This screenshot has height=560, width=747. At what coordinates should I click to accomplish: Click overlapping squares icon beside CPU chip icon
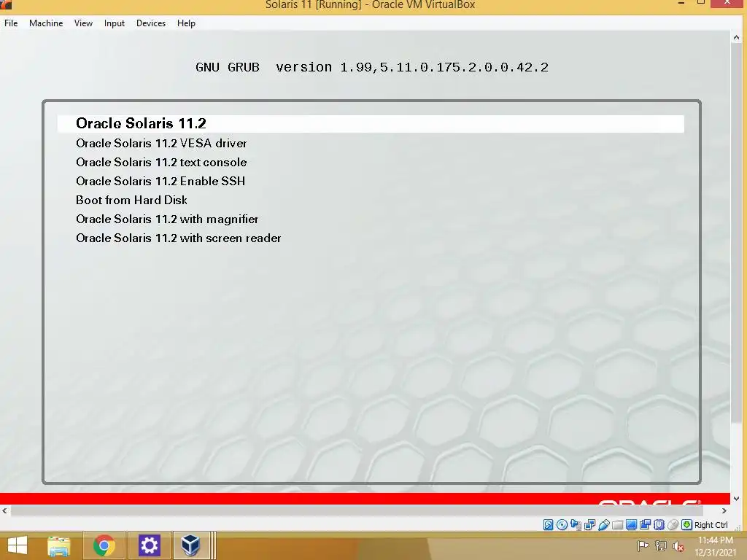click(645, 525)
